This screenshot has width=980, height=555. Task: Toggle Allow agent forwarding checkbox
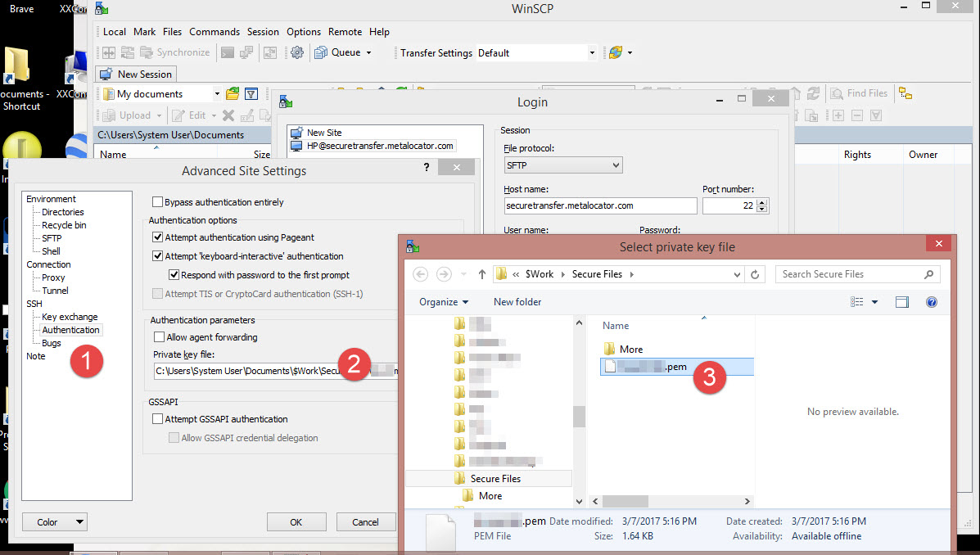click(x=159, y=337)
